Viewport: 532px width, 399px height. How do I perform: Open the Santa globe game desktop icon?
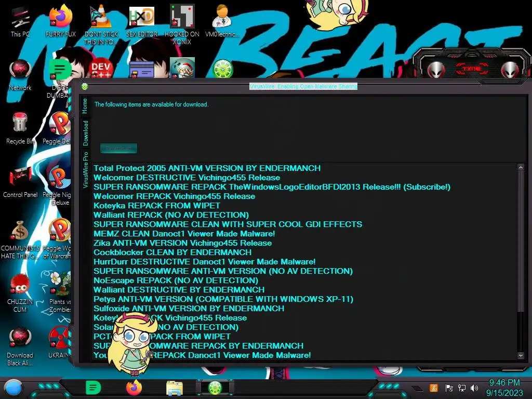pos(182,68)
